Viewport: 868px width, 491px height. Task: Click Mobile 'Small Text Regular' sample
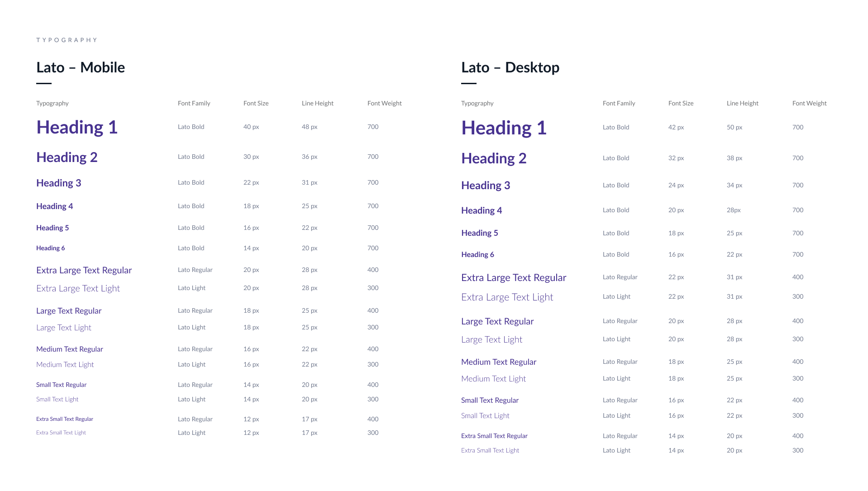62,385
